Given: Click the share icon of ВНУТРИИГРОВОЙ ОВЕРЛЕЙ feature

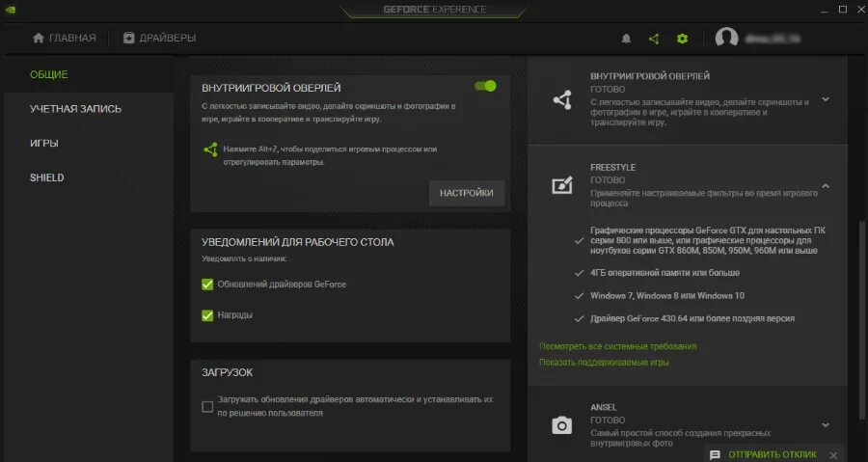Looking at the screenshot, I should point(562,99).
